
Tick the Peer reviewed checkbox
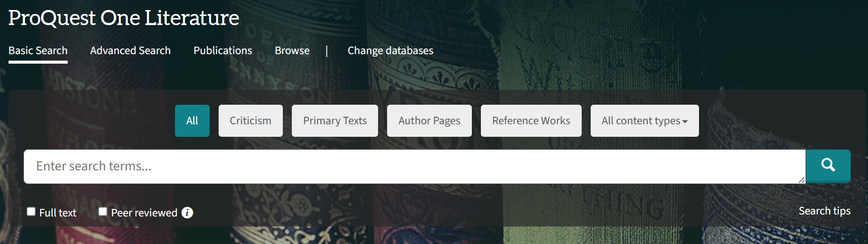103,211
